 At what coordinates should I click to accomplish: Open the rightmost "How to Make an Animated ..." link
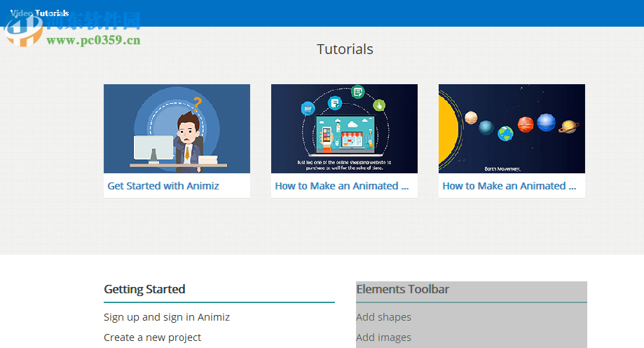pyautogui.click(x=509, y=186)
